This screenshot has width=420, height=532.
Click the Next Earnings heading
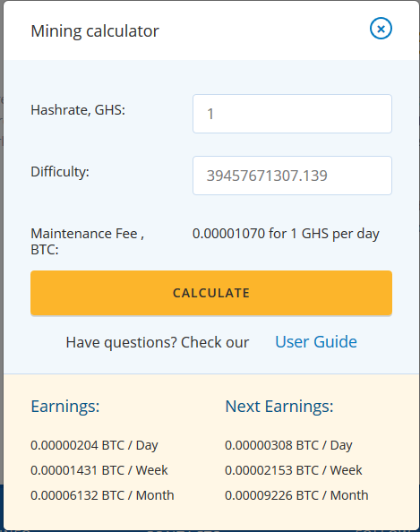[279, 406]
